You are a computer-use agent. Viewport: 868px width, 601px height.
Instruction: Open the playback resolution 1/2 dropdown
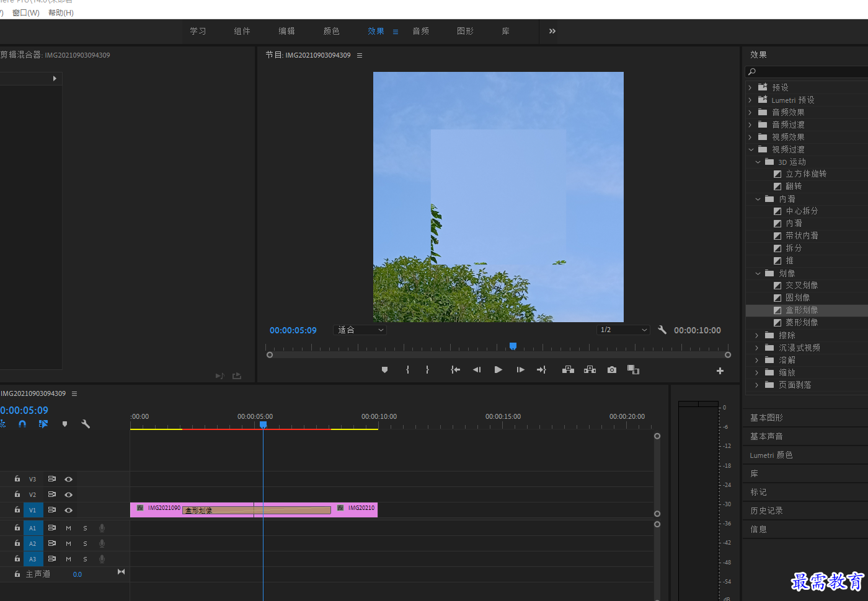point(623,330)
